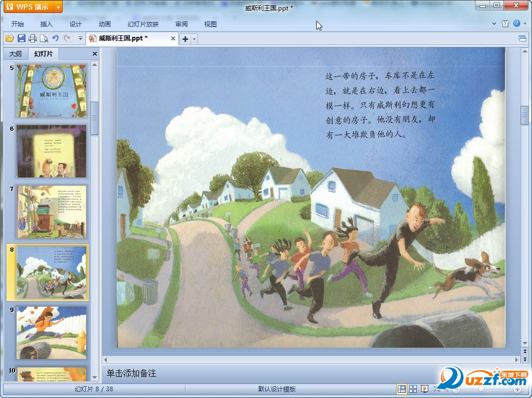Expand the new document dropdown arrow
Viewport: 532px width, 398px height.
pos(194,39)
